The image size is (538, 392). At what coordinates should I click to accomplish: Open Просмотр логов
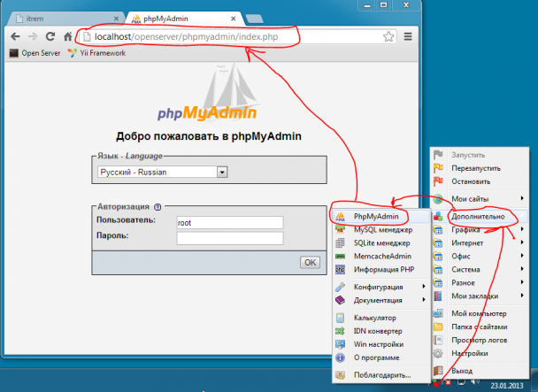[x=480, y=340]
